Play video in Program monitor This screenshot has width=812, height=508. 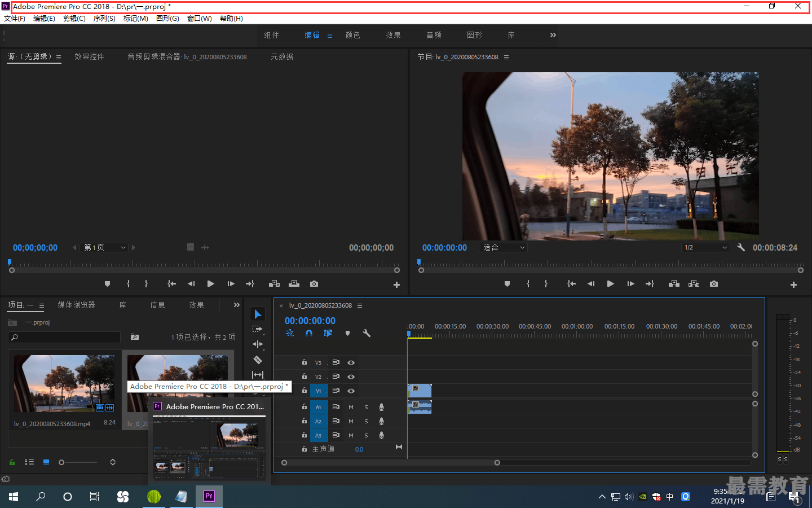tap(610, 284)
